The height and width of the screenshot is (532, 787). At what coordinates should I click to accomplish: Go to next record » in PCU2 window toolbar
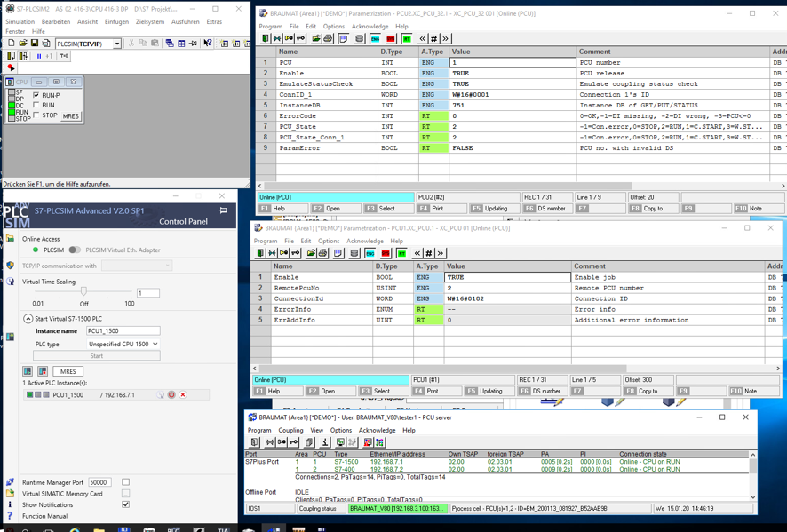[445, 39]
